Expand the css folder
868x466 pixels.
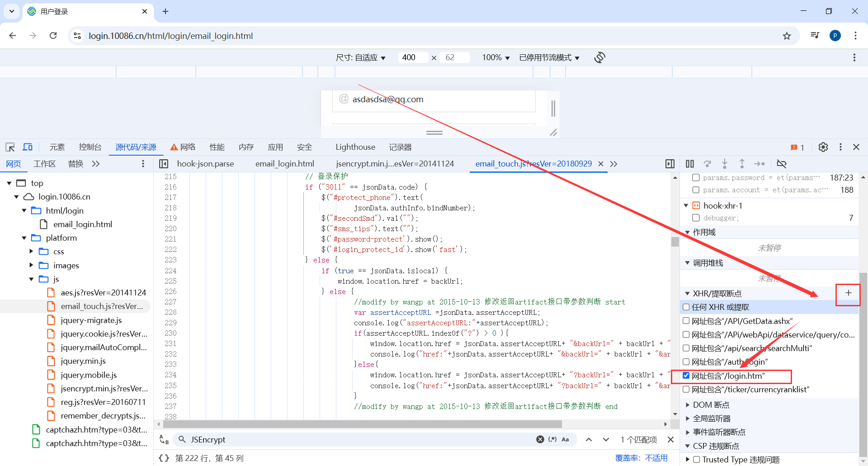(31, 252)
